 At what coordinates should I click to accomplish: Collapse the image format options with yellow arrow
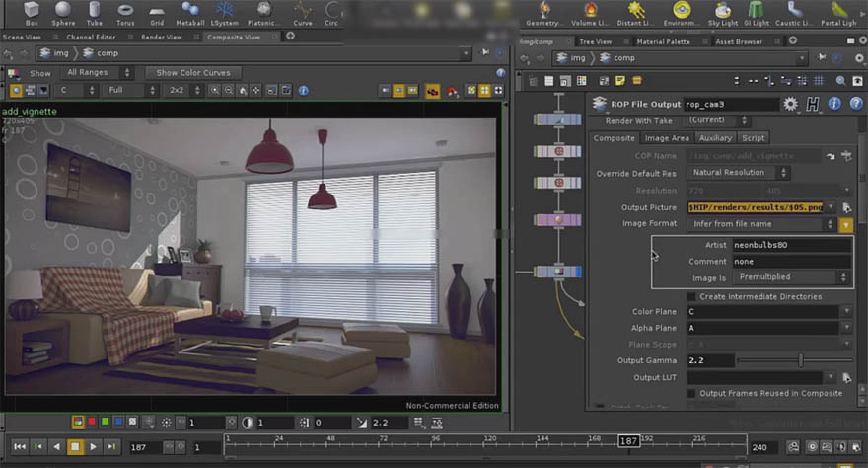846,225
